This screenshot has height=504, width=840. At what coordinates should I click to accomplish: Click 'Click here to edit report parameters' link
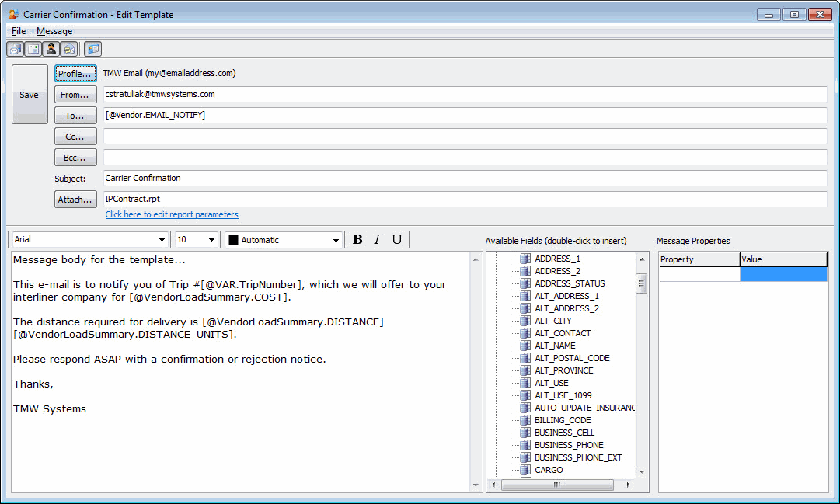click(172, 214)
